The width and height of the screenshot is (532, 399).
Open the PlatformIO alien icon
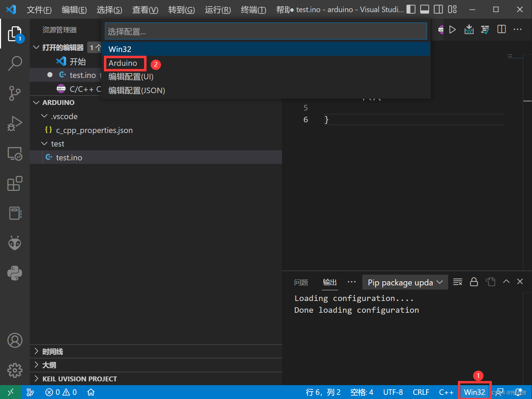coord(15,243)
